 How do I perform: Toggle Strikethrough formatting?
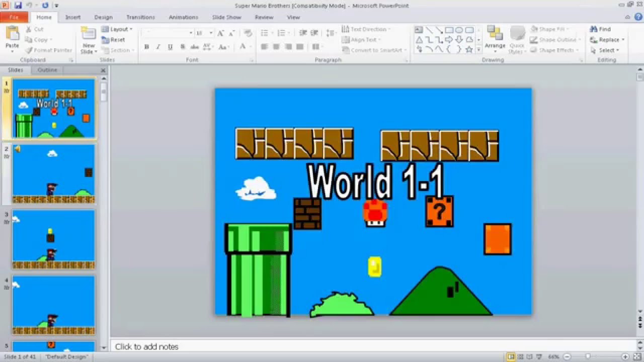click(x=195, y=47)
